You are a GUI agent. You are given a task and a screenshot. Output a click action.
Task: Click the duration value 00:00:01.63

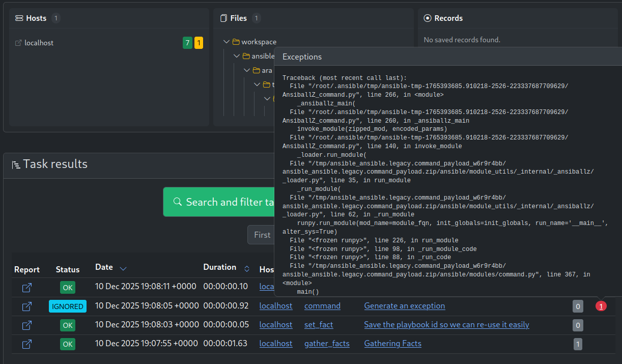click(225, 344)
